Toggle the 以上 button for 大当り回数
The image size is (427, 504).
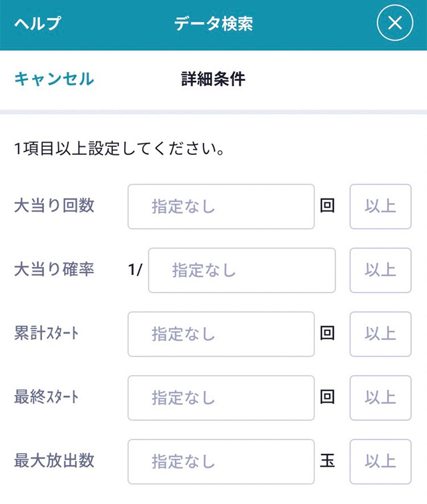pos(380,206)
